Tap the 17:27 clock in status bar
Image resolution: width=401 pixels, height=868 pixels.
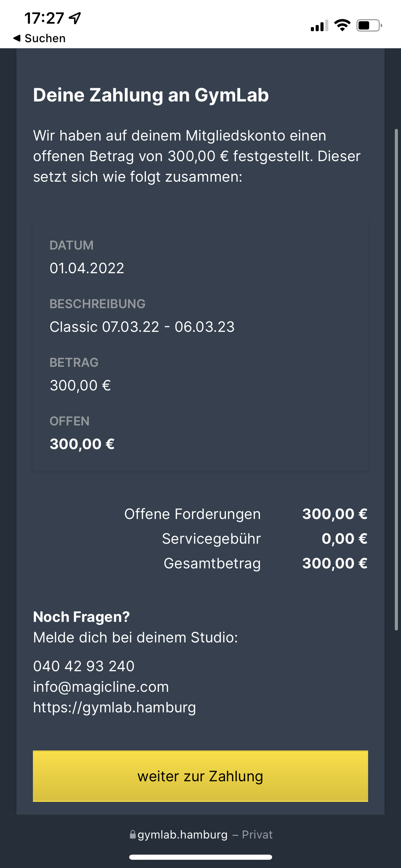point(44,18)
